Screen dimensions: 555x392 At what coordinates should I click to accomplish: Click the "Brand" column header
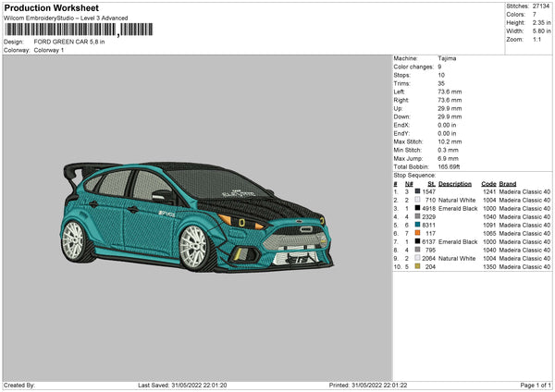click(x=508, y=184)
